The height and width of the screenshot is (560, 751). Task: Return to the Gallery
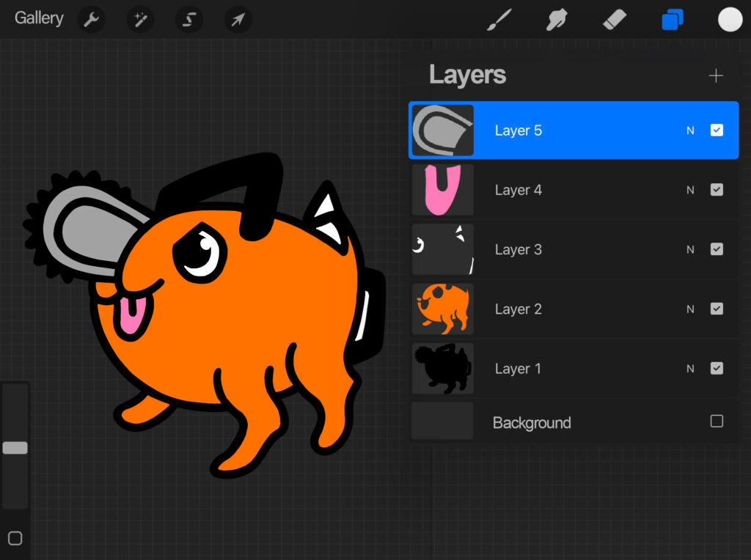click(37, 18)
